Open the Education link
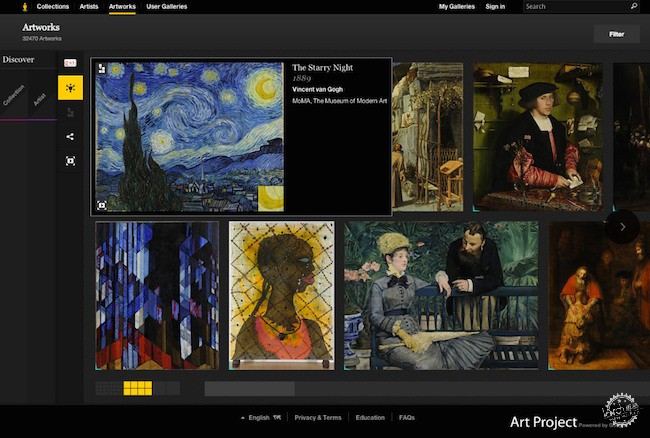Image resolution: width=650 pixels, height=438 pixels. 370,418
